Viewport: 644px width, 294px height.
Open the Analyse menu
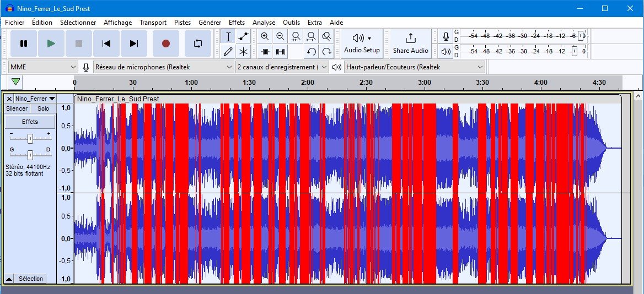coord(264,23)
